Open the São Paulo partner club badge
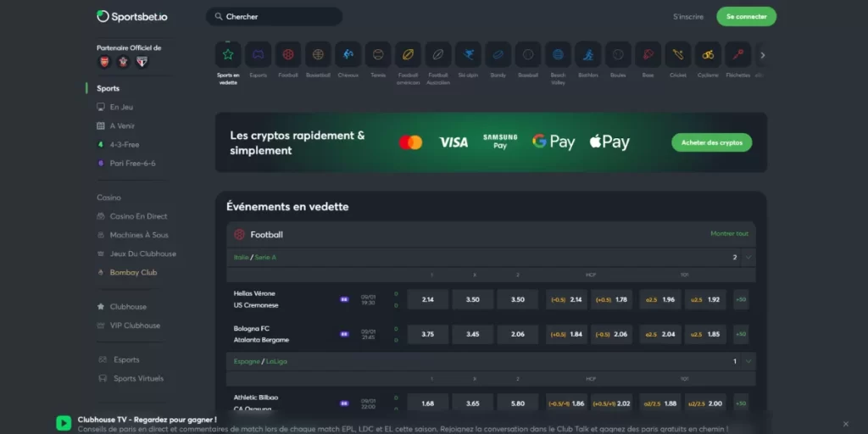Screen dimensions: 868x434 (142, 62)
